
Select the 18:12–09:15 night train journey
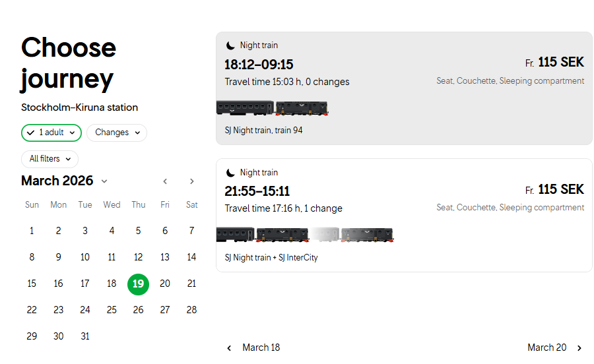click(404, 88)
